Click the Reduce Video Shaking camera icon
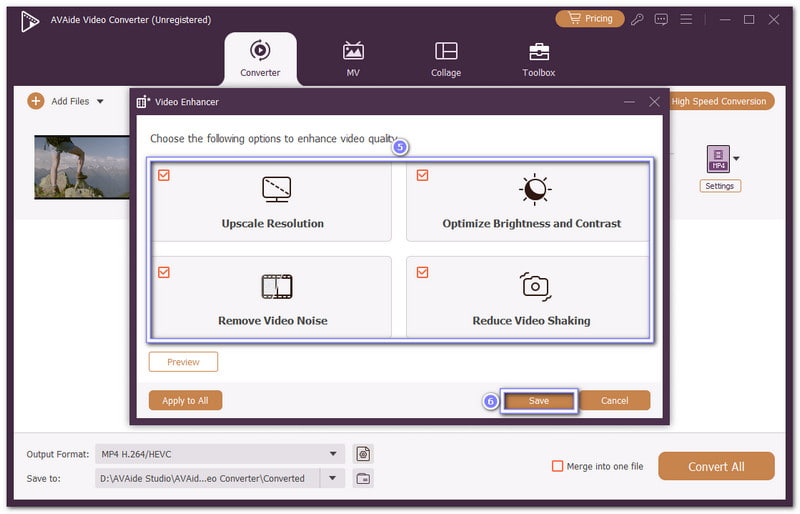This screenshot has height=514, width=800. pos(534,286)
